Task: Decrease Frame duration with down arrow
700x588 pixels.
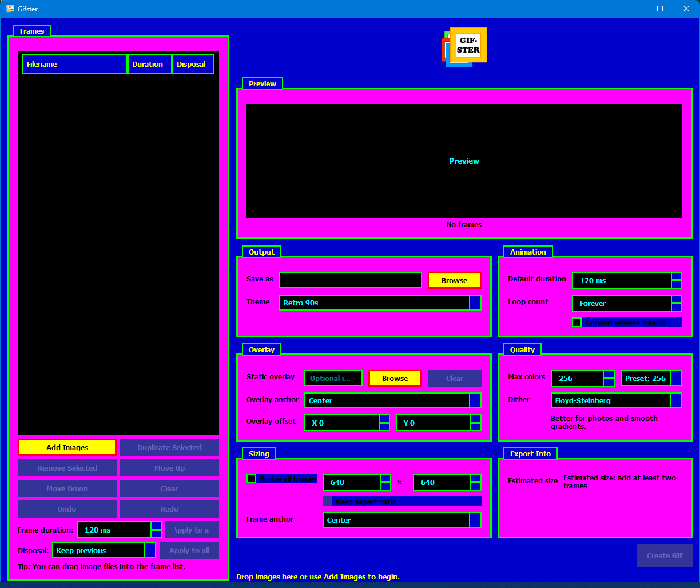Action: click(156, 534)
